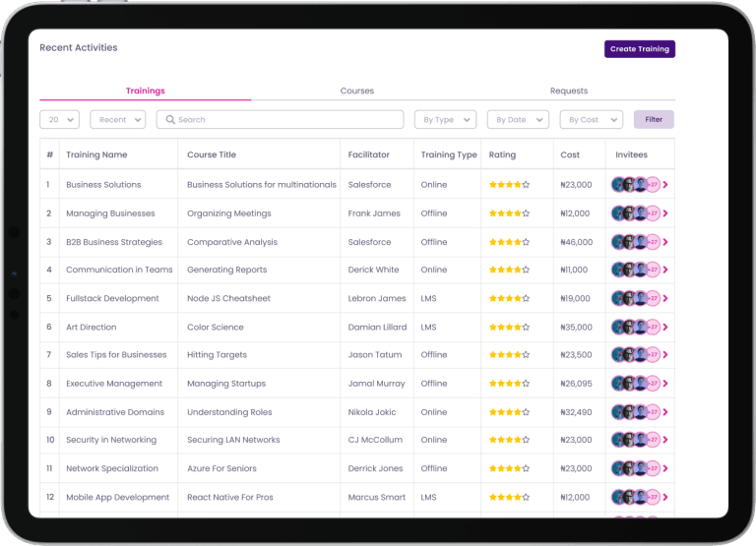The height and width of the screenshot is (546, 756).
Task: Click the search magnifier icon
Action: pos(170,120)
